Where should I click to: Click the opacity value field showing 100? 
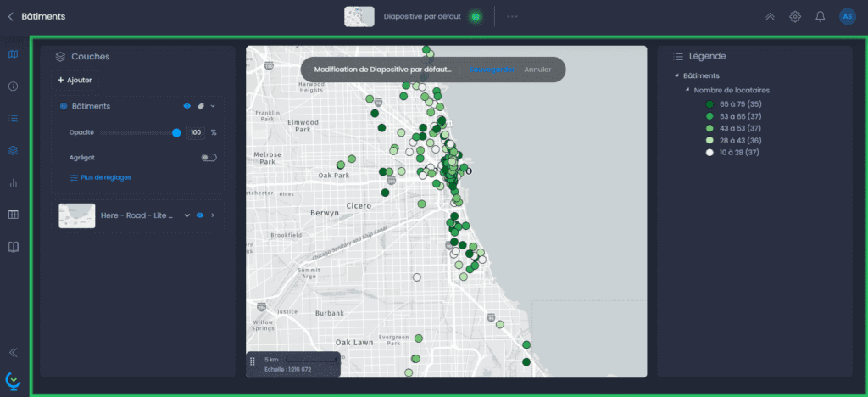(196, 132)
